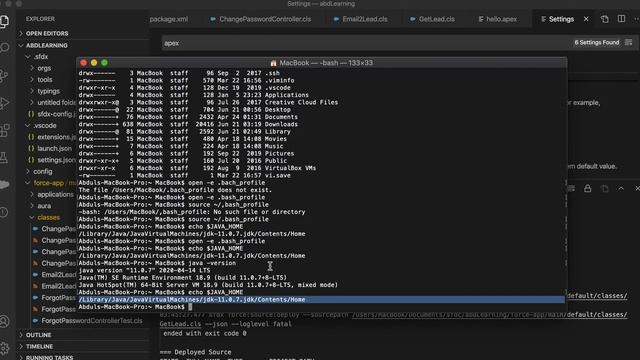This screenshot has height=360, width=640.
Task: Expand the config folder
Action: 42,171
